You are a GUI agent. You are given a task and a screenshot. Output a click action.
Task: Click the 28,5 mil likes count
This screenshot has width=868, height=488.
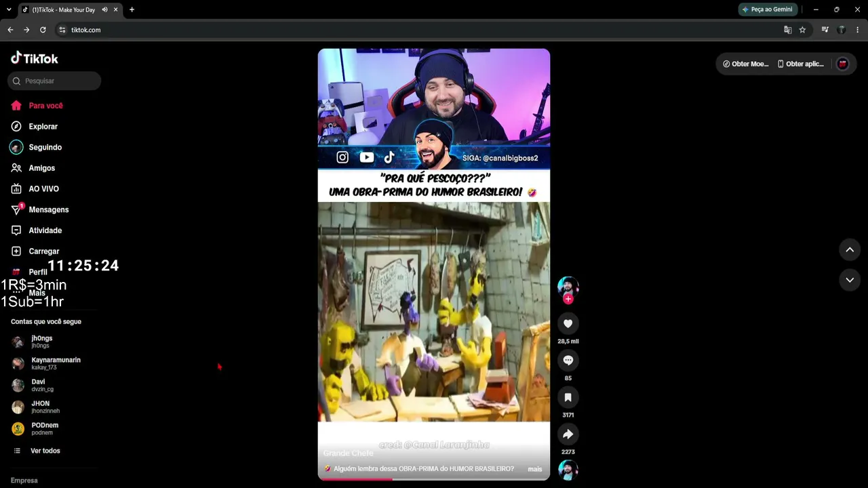[x=568, y=342]
